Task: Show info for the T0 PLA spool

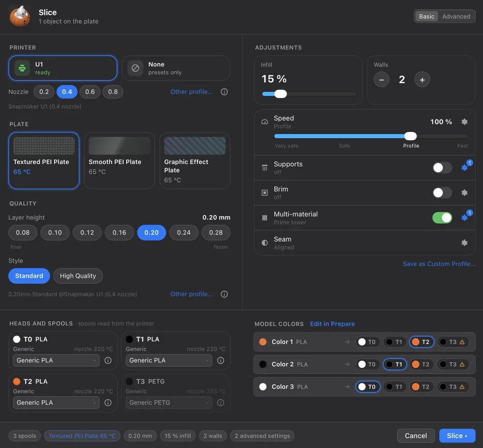Action: coord(108,360)
